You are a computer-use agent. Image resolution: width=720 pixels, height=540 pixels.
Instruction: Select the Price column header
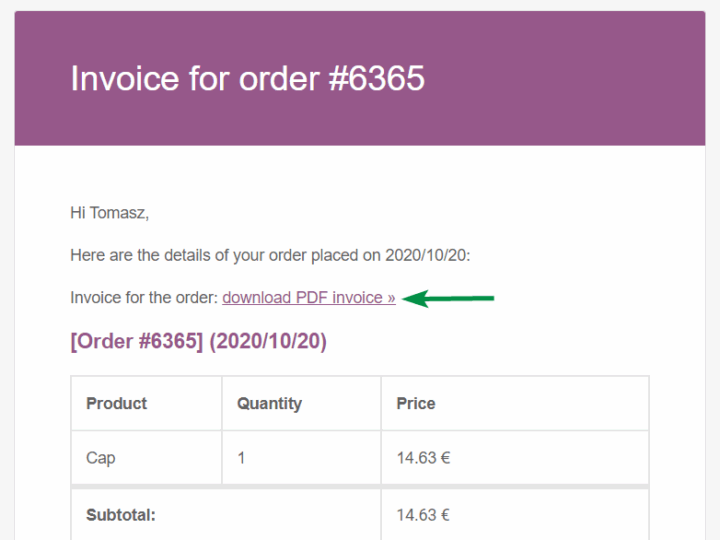415,403
